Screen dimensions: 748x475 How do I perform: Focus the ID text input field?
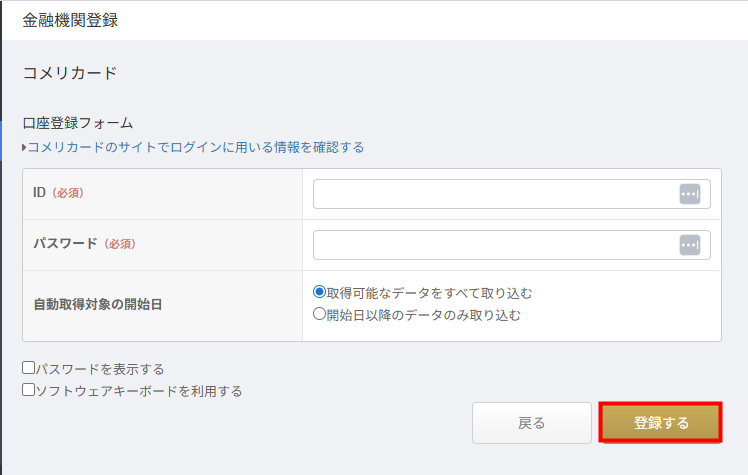[x=495, y=194]
